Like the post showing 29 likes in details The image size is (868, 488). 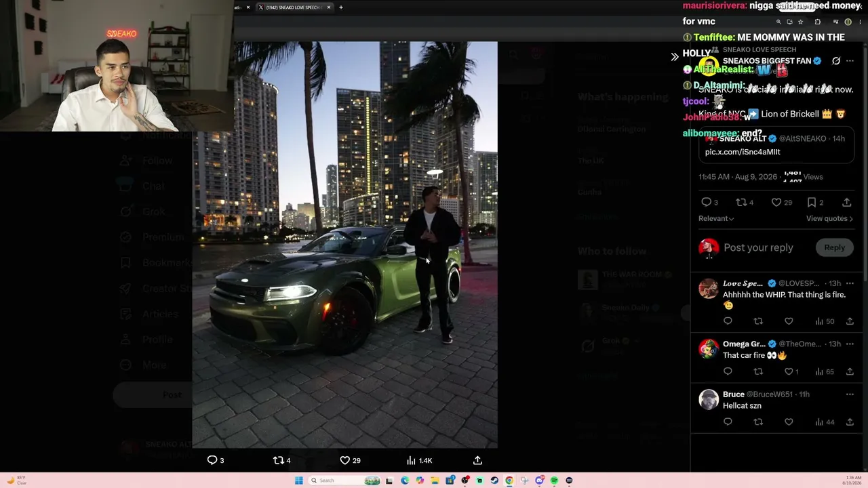(776, 202)
